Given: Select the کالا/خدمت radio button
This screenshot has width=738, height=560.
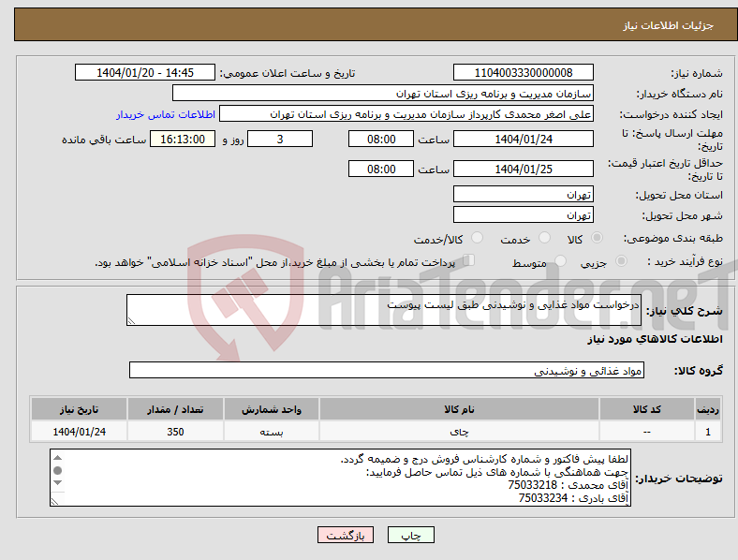Looking at the screenshot, I should point(477,238).
